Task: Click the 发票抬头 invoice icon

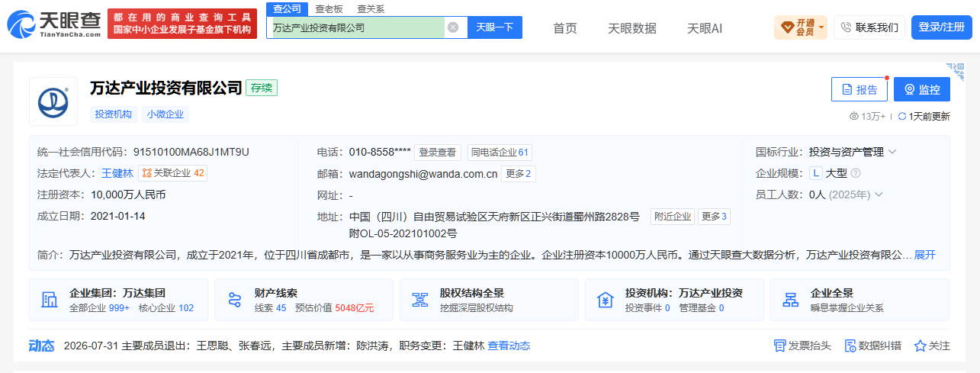Action: (x=779, y=346)
